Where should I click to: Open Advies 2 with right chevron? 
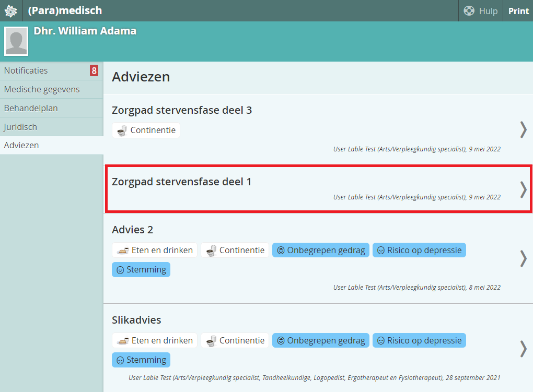523,258
